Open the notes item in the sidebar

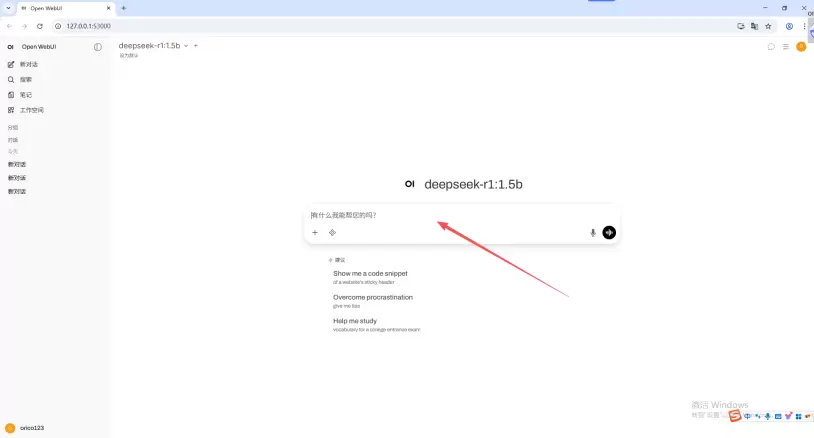(x=26, y=95)
